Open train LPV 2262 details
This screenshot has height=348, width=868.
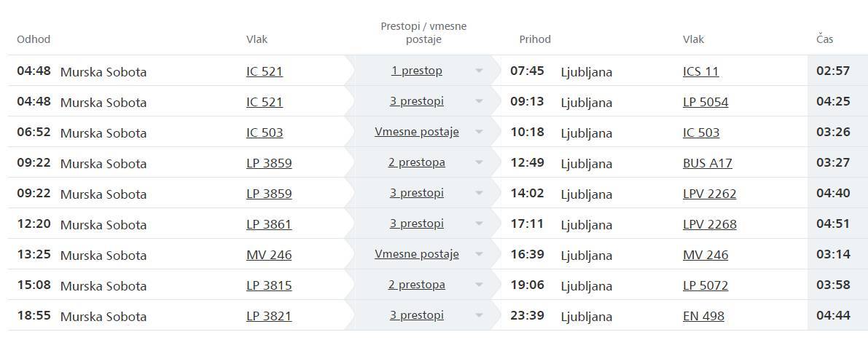(x=709, y=194)
